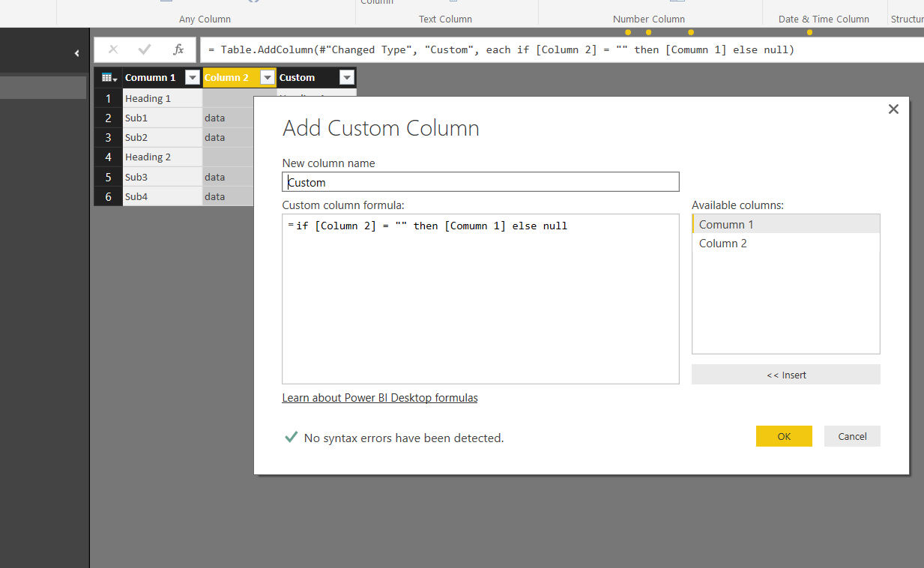The width and height of the screenshot is (924, 568).
Task: Close the Add Custom Column dialog
Action: 893,109
